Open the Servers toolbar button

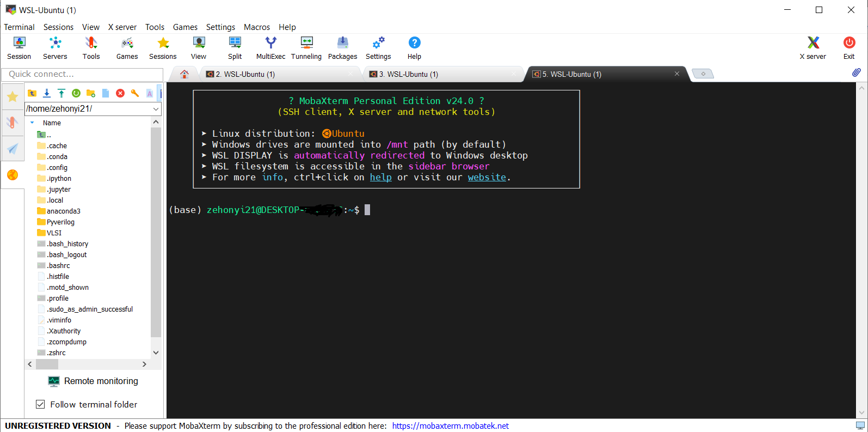[55, 48]
